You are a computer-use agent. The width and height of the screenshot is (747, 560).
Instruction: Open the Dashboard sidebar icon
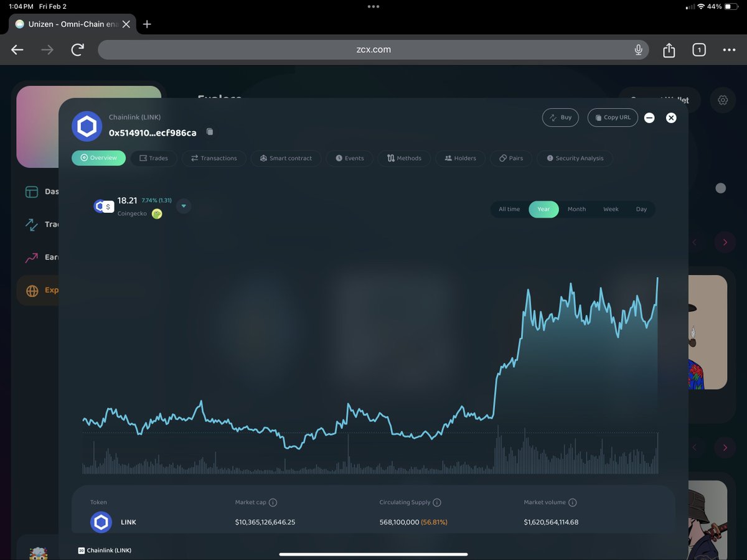[x=32, y=192]
